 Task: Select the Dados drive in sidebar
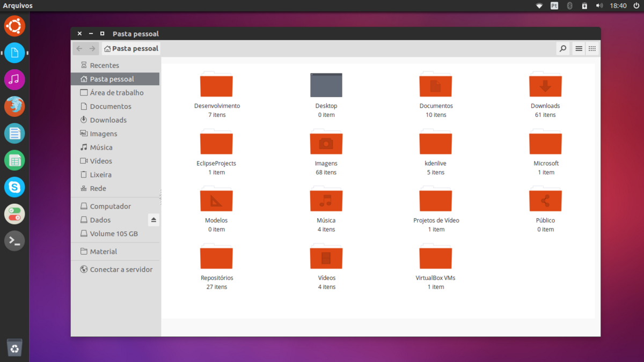[x=109, y=220]
